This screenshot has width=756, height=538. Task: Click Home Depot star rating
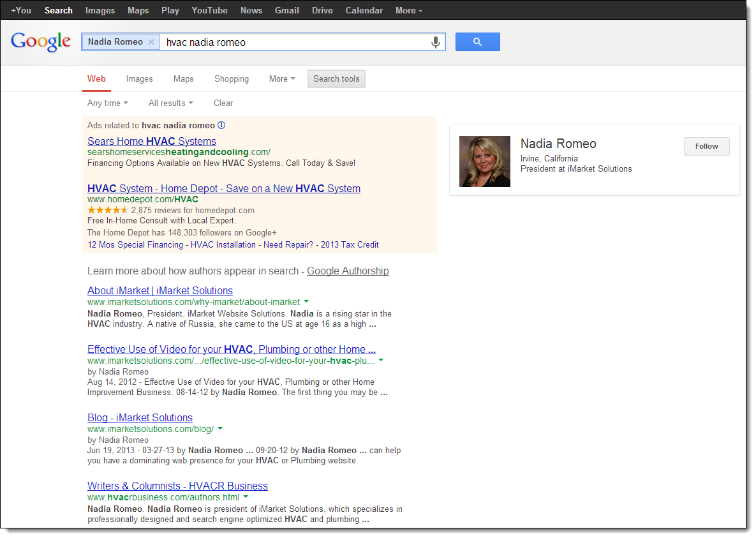[108, 211]
